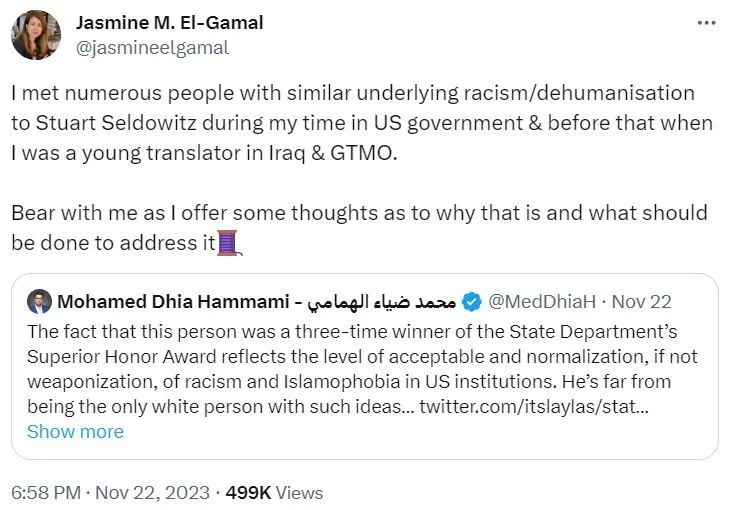The width and height of the screenshot is (731, 510).
Task: Expand quoted tweet with Show more
Action: click(x=75, y=432)
